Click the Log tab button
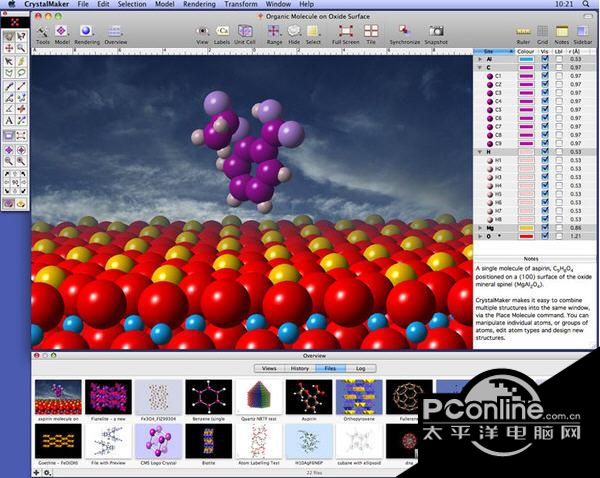 pos(359,368)
